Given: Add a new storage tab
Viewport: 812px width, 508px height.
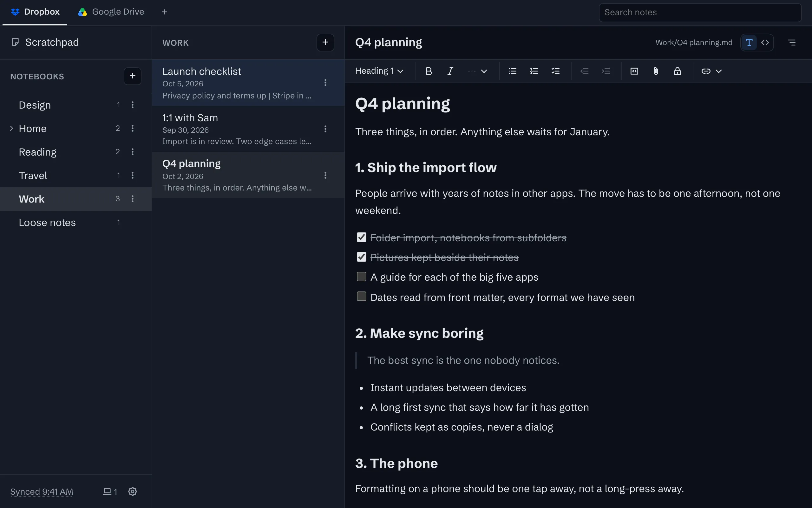Looking at the screenshot, I should (x=164, y=12).
